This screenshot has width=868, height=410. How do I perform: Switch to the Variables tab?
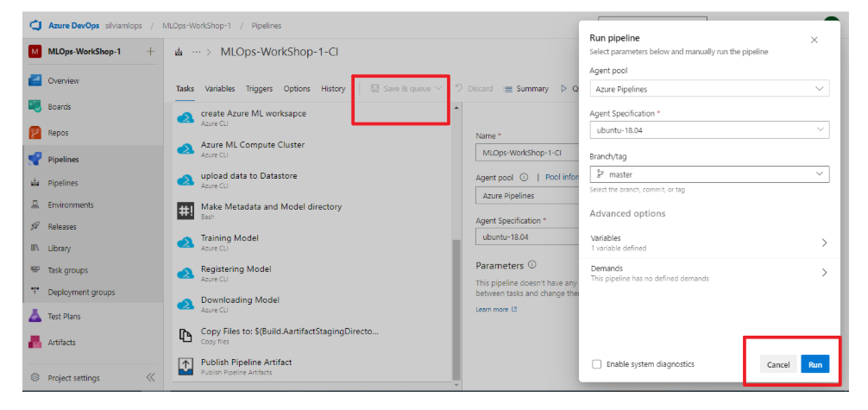[220, 89]
